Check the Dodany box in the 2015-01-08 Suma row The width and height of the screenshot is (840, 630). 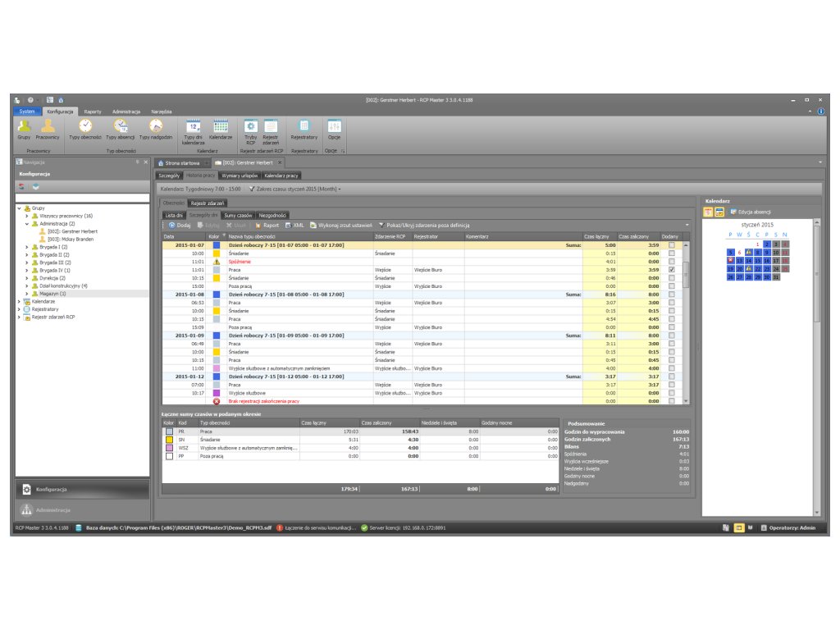point(672,294)
